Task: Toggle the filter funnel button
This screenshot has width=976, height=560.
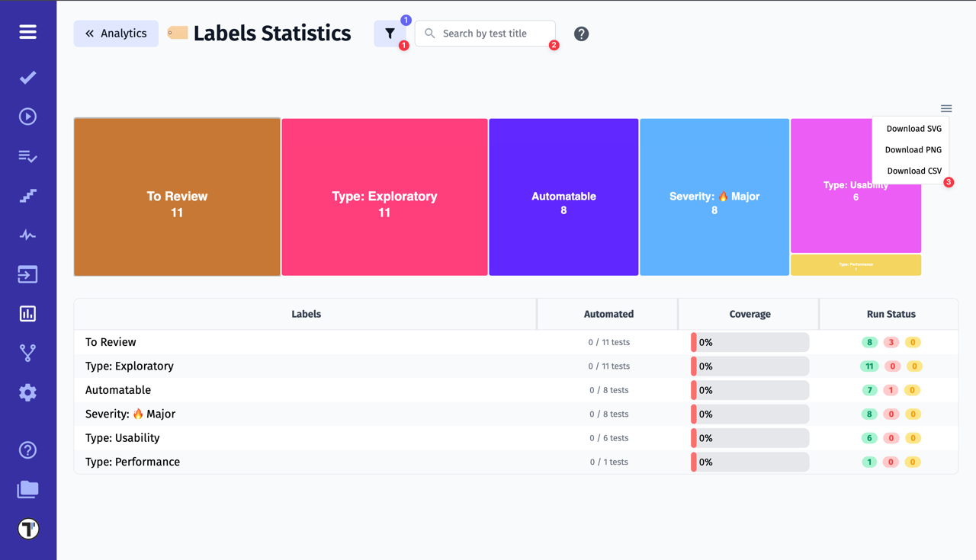Action: tap(391, 34)
